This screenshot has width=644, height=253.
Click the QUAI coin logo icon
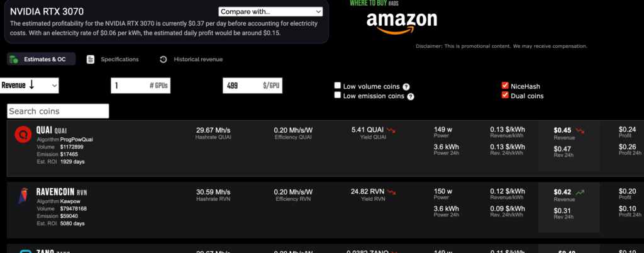point(24,133)
